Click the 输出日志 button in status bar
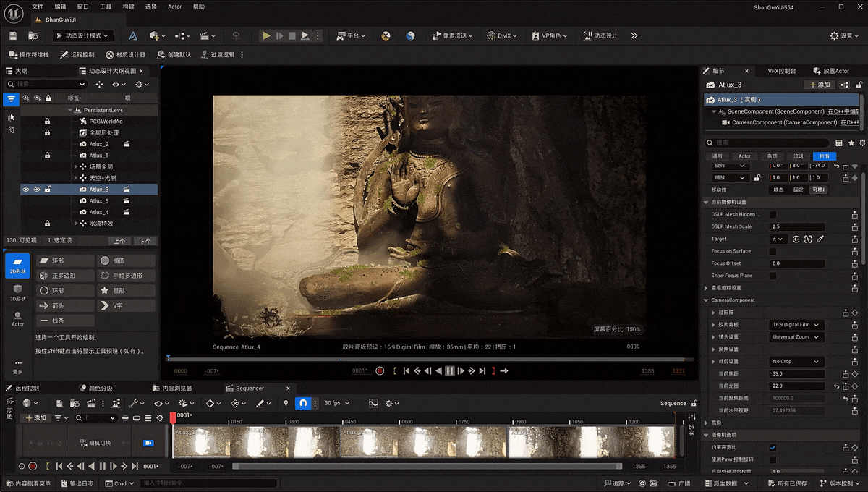This screenshot has height=492, width=868. click(x=77, y=483)
